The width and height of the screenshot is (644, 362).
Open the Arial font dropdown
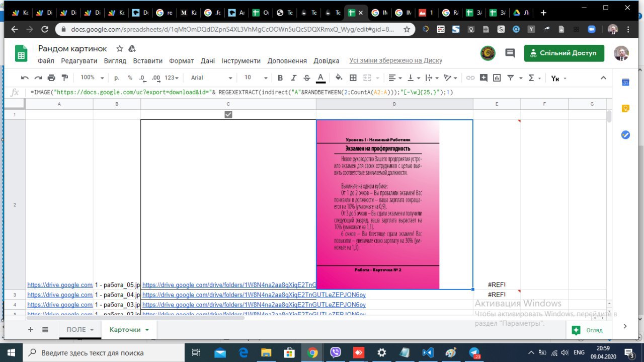211,78
